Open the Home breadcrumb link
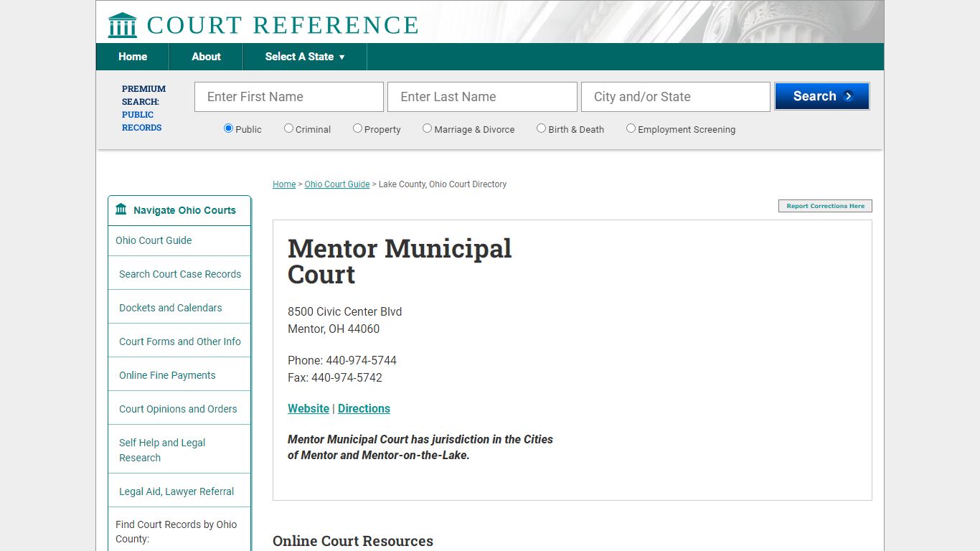This screenshot has height=551, width=980. click(x=284, y=184)
